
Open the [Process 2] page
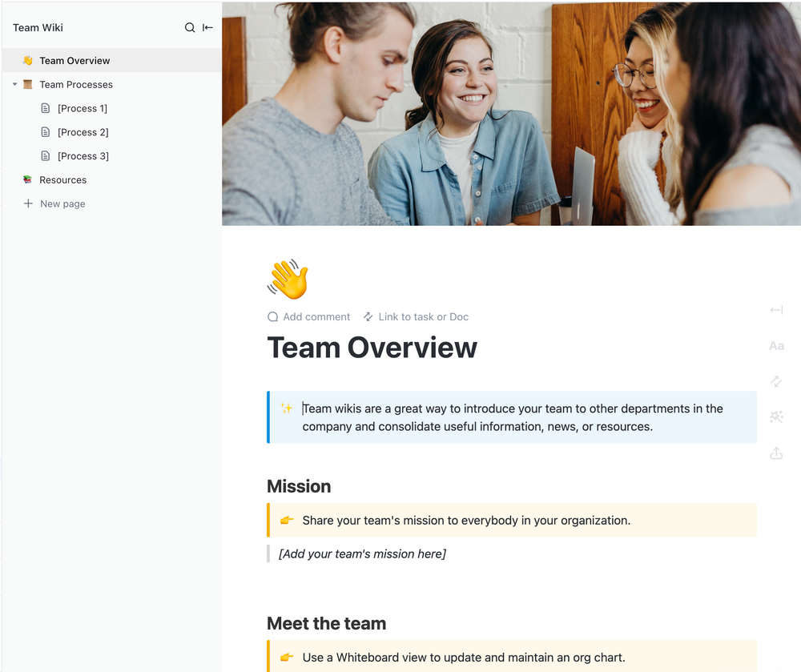(82, 132)
